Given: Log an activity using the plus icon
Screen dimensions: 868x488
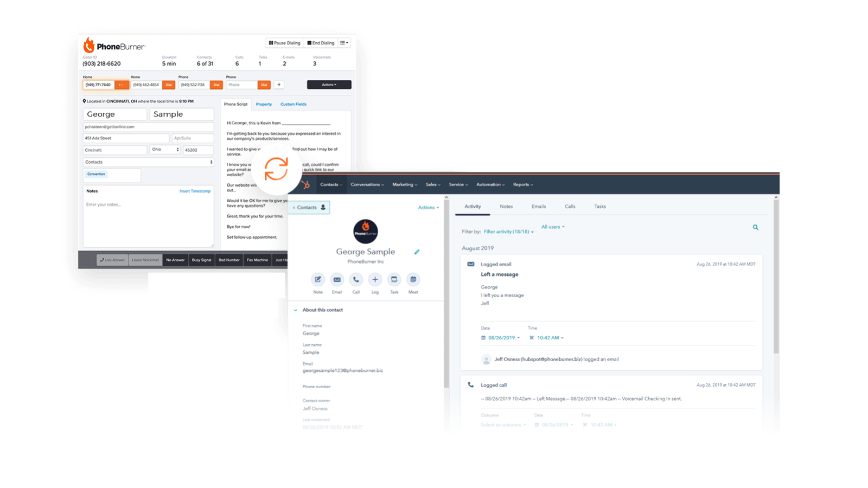Looking at the screenshot, I should [x=375, y=280].
